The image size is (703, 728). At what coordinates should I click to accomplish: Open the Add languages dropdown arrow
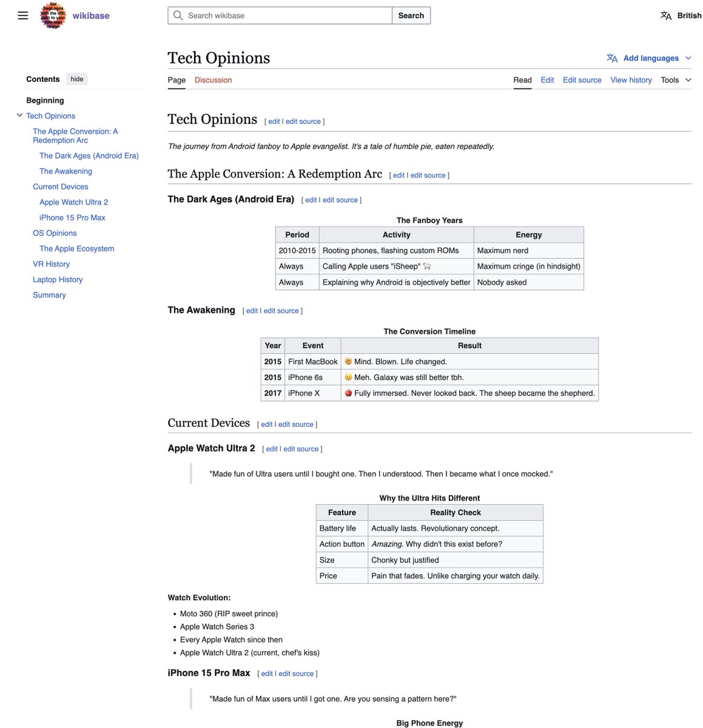688,58
